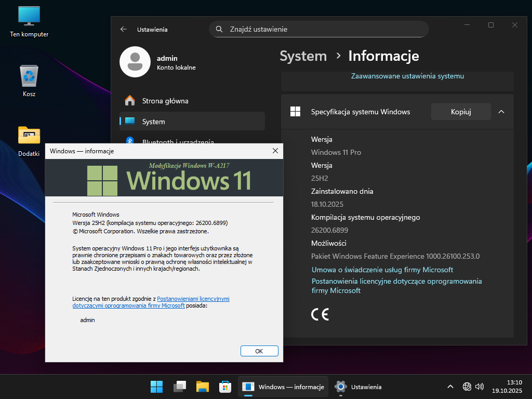The height and width of the screenshot is (399, 532).
Task: Select Strona główna in Settings sidebar
Action: 165,101
